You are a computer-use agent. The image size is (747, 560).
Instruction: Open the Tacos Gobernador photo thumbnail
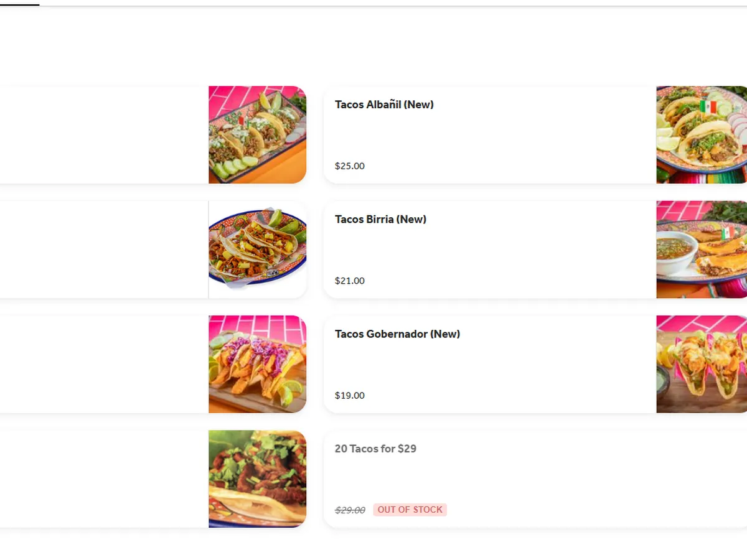(702, 364)
